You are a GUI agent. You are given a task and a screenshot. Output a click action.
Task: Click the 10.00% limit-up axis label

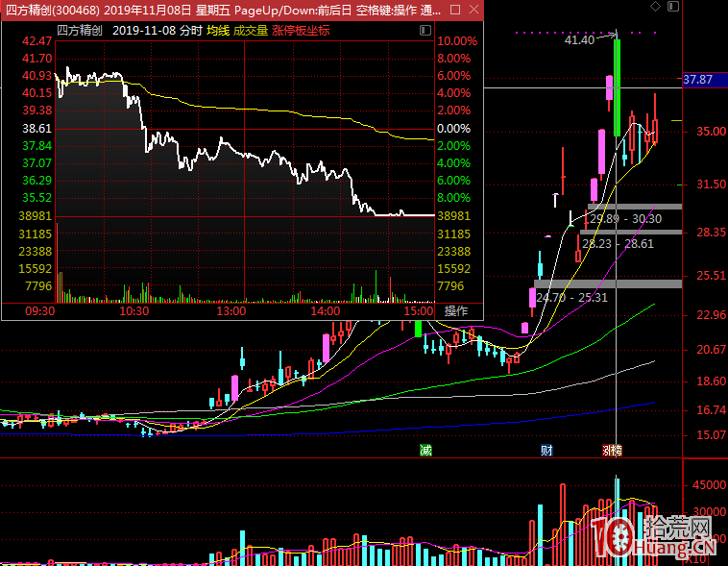pyautogui.click(x=457, y=41)
